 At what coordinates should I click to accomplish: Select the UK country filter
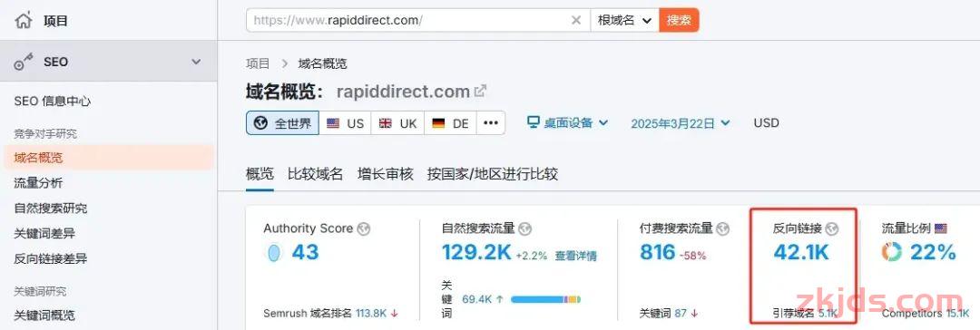coord(397,123)
